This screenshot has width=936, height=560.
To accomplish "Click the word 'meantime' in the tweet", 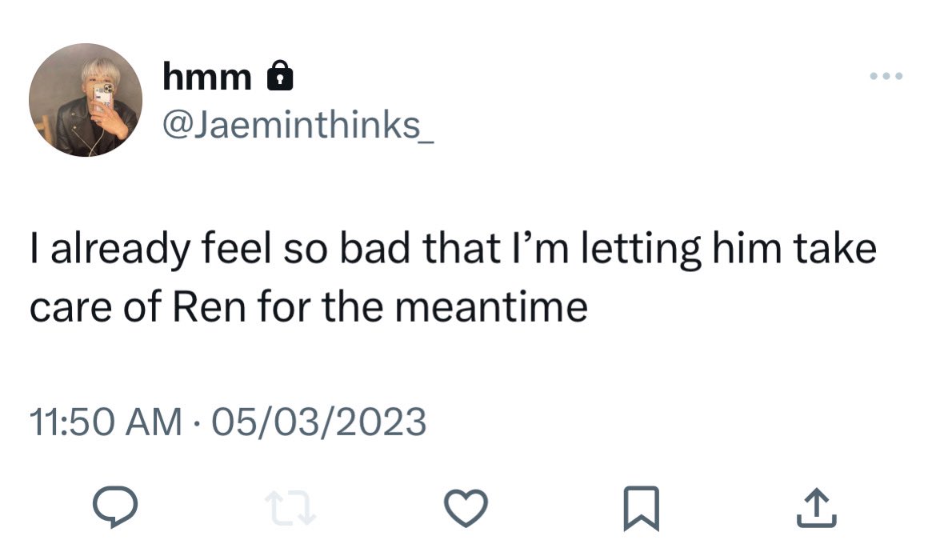I will pyautogui.click(x=491, y=307).
